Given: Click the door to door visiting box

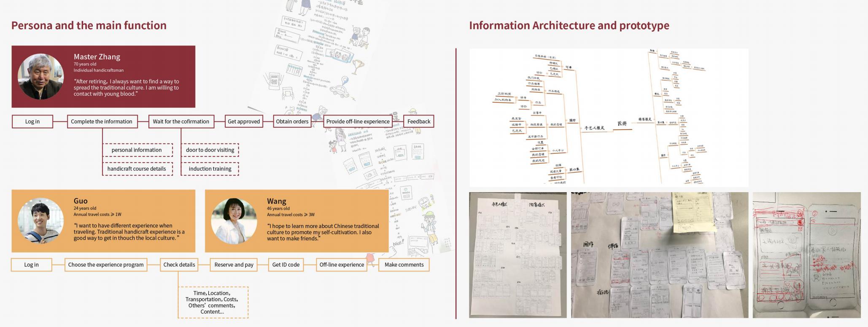Looking at the screenshot, I should pos(210,150).
